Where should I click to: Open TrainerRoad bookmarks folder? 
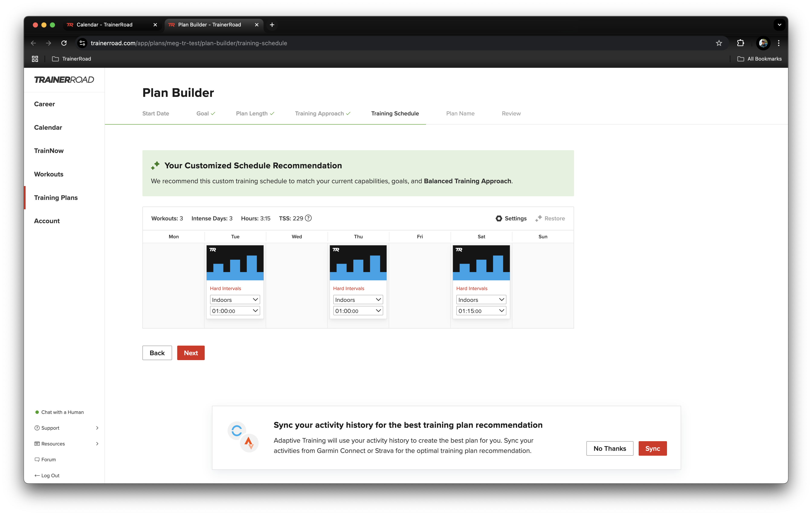point(71,59)
